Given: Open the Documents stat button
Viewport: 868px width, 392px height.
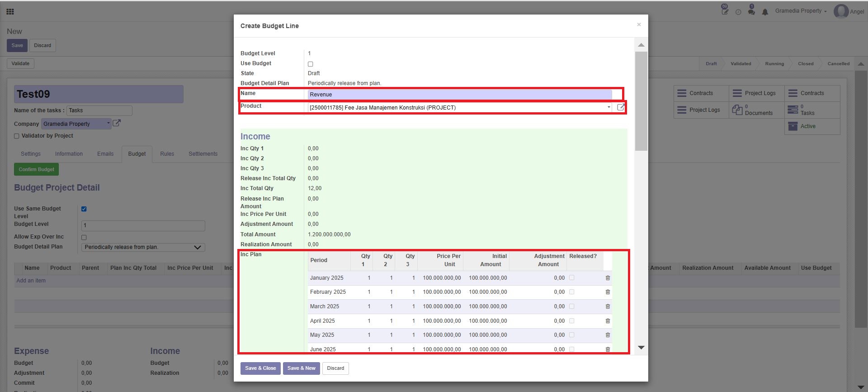Looking at the screenshot, I should (756, 110).
